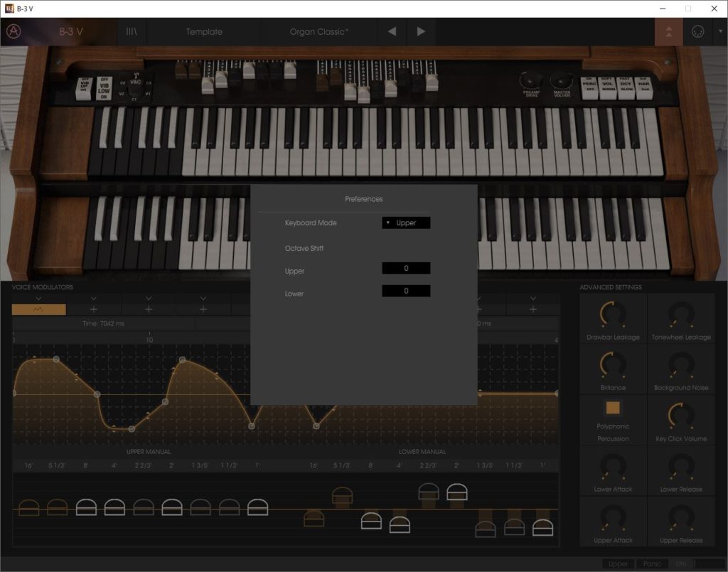728x572 pixels.
Task: Go to the previous preset arrow
Action: [x=392, y=31]
